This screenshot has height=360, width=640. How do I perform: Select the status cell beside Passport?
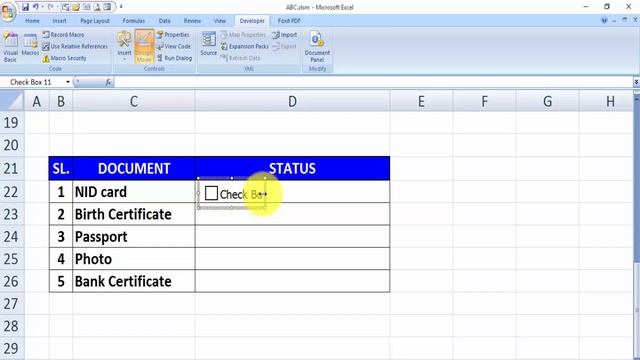pos(292,237)
